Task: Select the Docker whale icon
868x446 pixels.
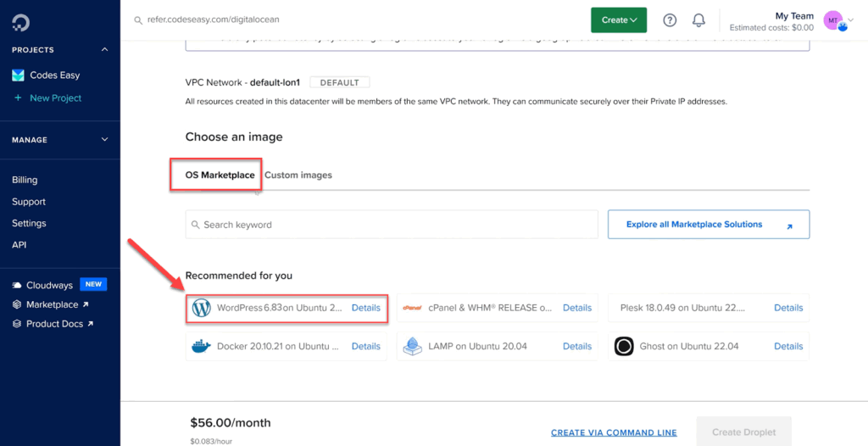Action: coord(200,346)
